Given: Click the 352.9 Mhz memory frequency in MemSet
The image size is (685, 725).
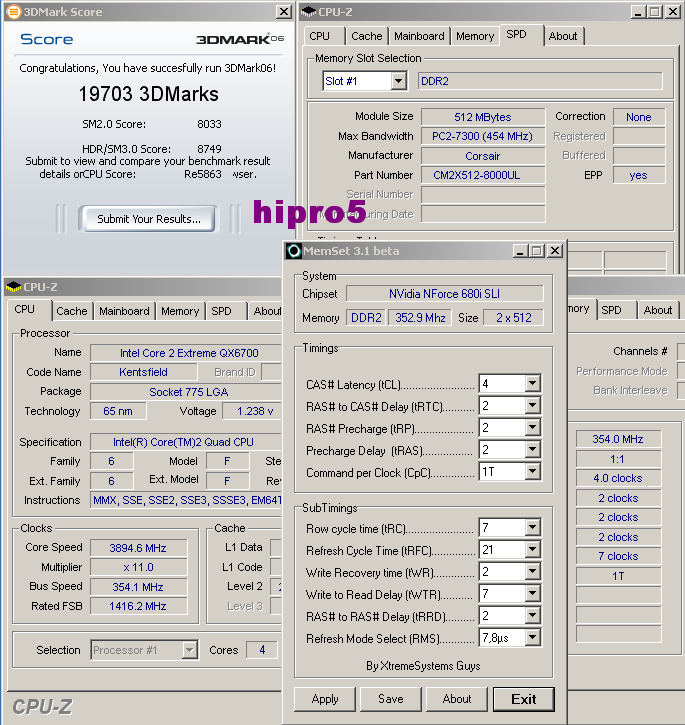Looking at the screenshot, I should [x=420, y=318].
